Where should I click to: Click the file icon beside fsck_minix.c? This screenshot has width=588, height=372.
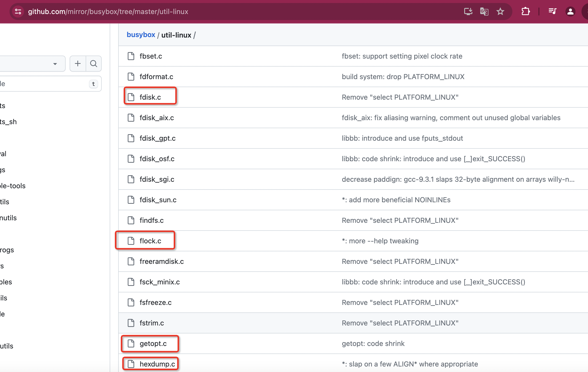point(131,282)
